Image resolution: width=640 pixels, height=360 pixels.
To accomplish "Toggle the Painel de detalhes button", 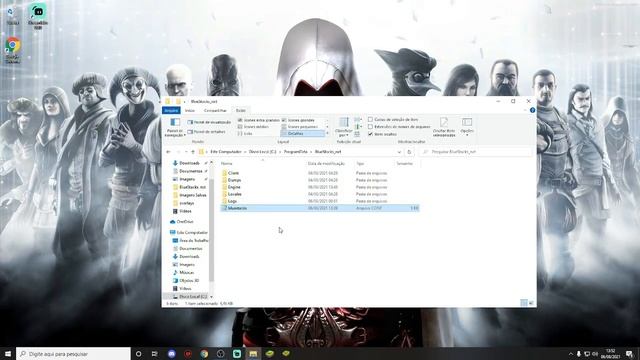I will [x=206, y=132].
